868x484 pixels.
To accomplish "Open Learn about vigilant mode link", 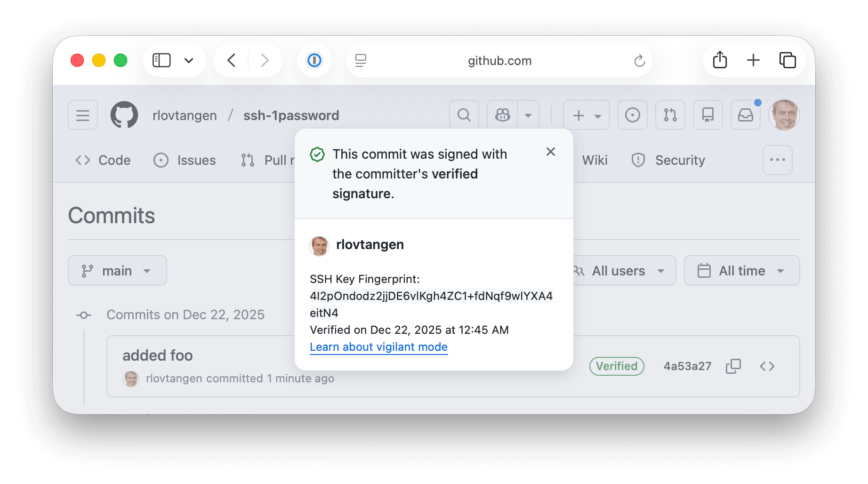I will 378,347.
